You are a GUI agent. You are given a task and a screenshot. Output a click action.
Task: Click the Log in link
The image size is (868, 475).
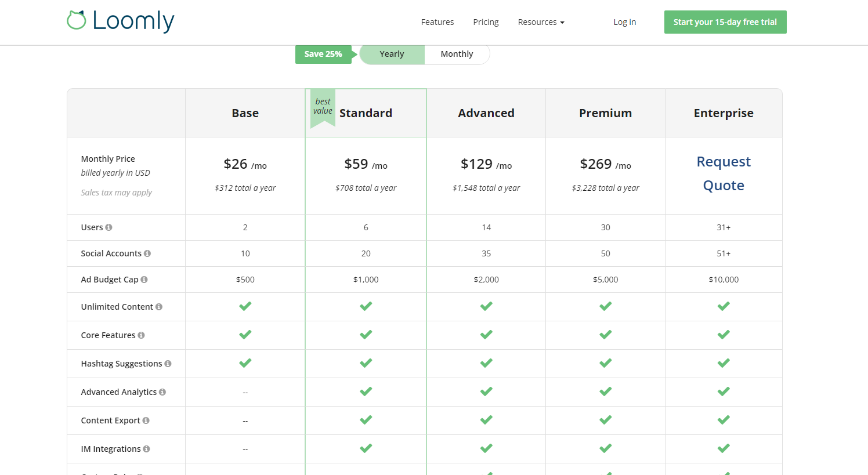click(x=625, y=22)
